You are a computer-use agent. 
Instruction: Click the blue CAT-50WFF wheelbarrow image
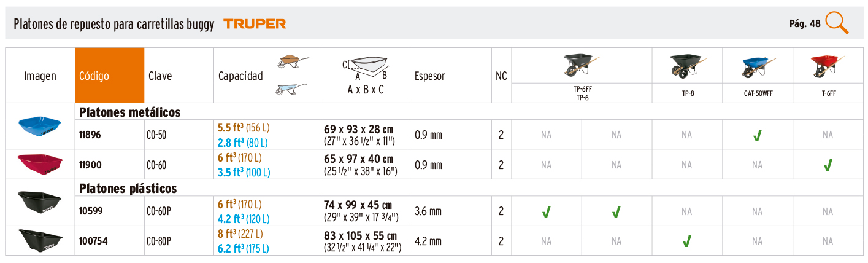point(758,66)
